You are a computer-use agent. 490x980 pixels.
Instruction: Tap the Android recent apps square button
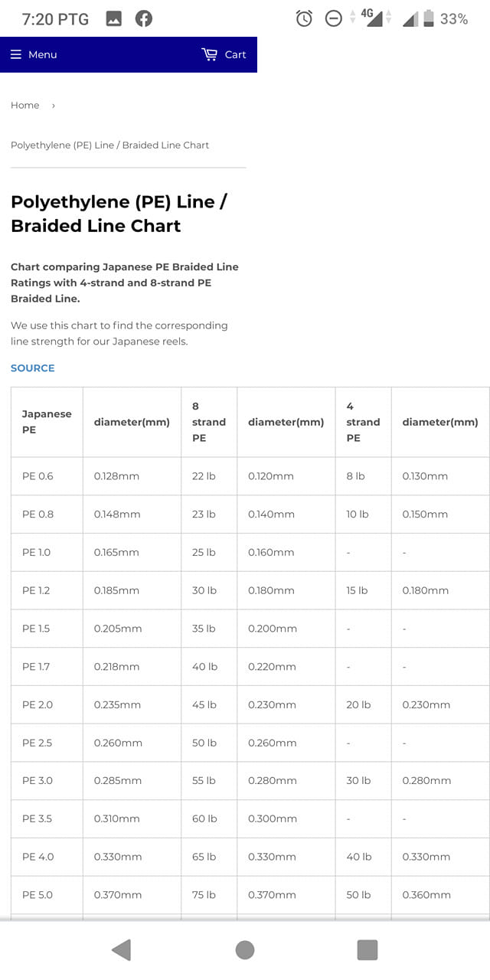coord(367,950)
